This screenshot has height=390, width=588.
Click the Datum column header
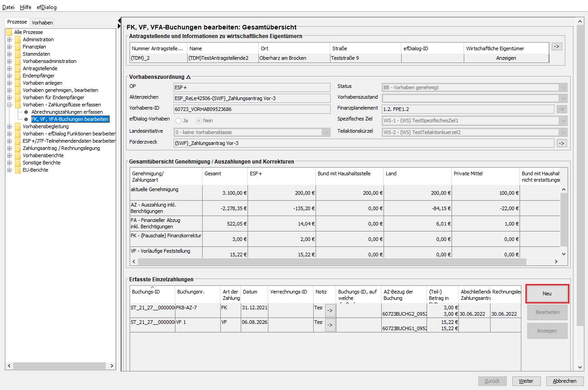click(x=254, y=294)
